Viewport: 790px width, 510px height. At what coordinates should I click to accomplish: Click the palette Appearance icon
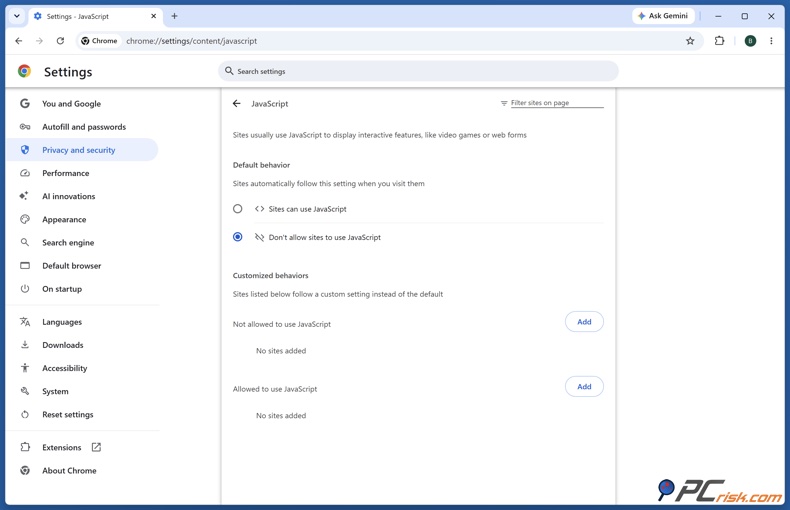click(x=25, y=219)
